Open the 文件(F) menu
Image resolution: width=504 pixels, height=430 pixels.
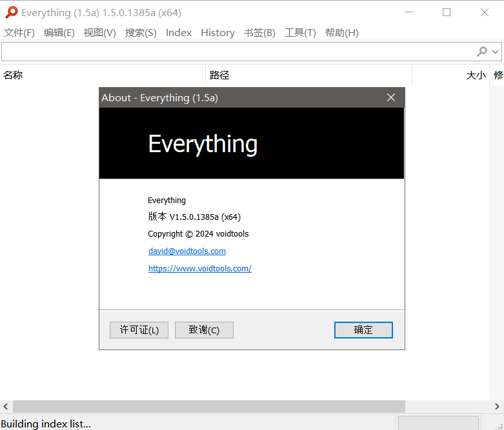tap(19, 33)
